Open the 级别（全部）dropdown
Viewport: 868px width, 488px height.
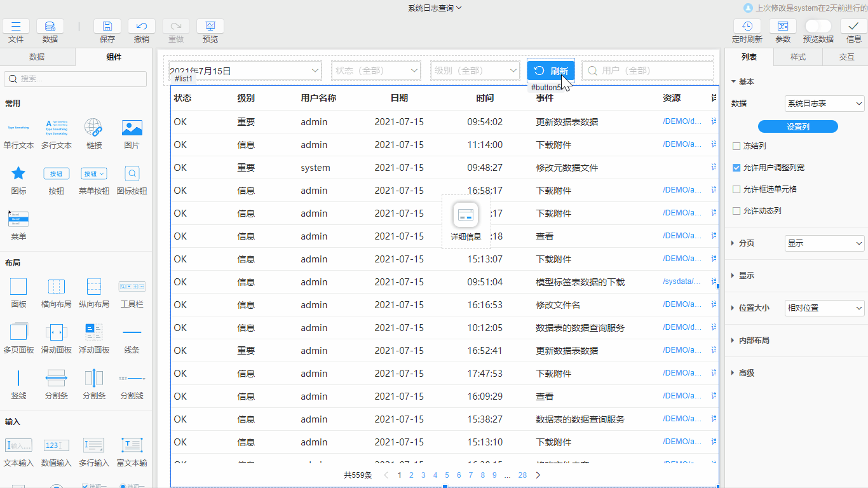pos(475,71)
